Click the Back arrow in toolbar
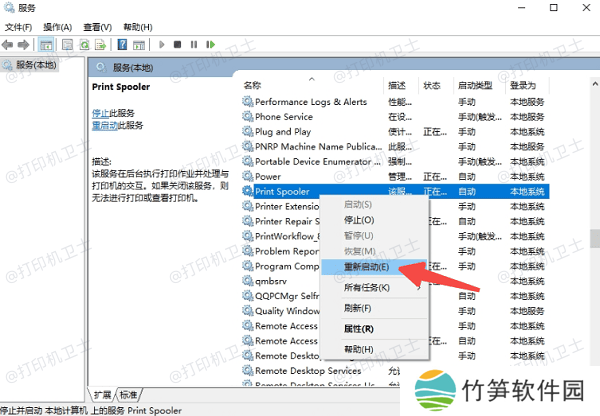This screenshot has height=416, width=600. point(10,44)
